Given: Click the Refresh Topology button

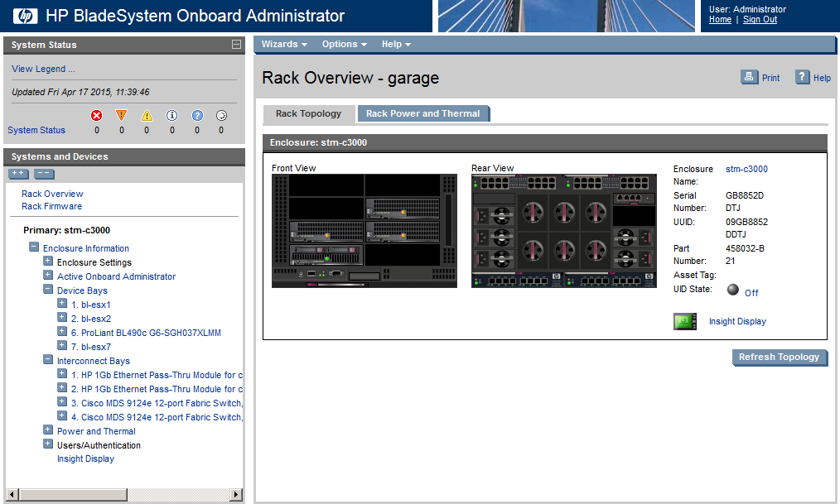Looking at the screenshot, I should click(779, 357).
